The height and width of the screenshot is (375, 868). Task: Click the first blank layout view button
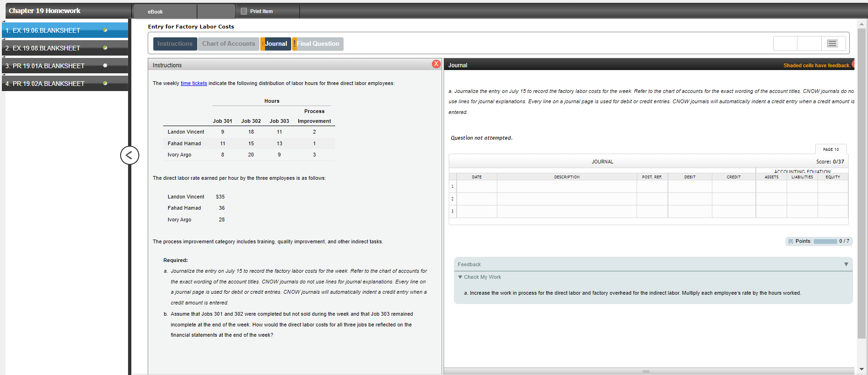(785, 43)
